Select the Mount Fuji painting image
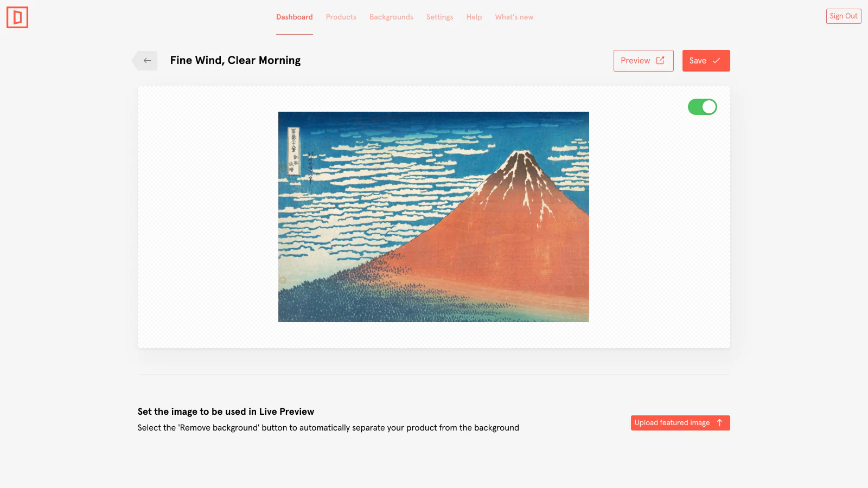The image size is (868, 488). (433, 217)
